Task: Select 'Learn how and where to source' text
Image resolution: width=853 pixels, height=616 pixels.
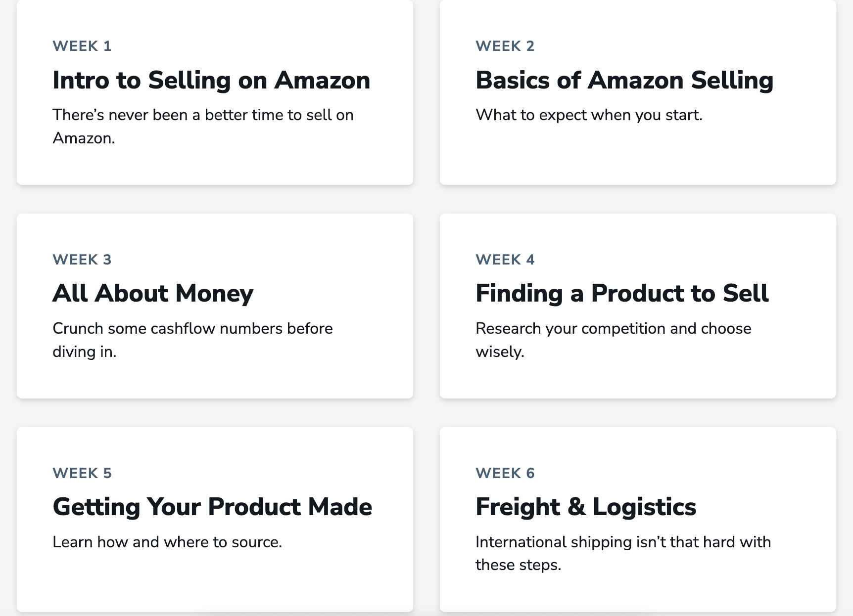Action: click(x=167, y=542)
